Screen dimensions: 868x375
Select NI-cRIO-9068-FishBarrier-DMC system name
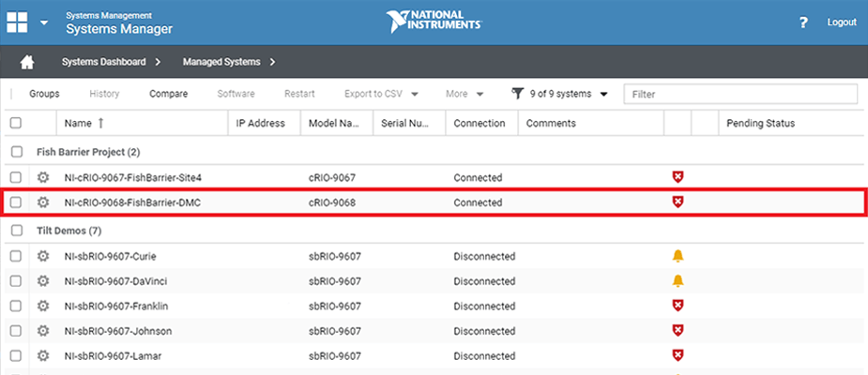132,203
